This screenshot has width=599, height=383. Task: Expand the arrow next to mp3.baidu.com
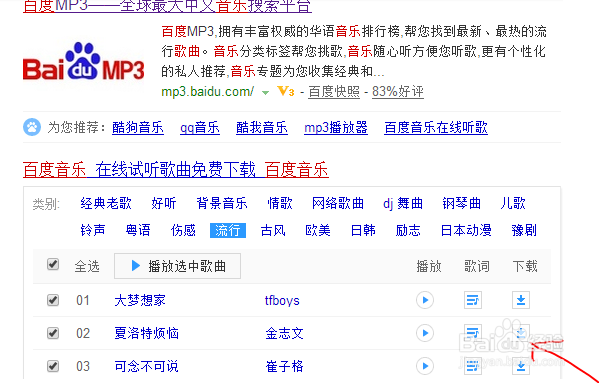pos(265,92)
